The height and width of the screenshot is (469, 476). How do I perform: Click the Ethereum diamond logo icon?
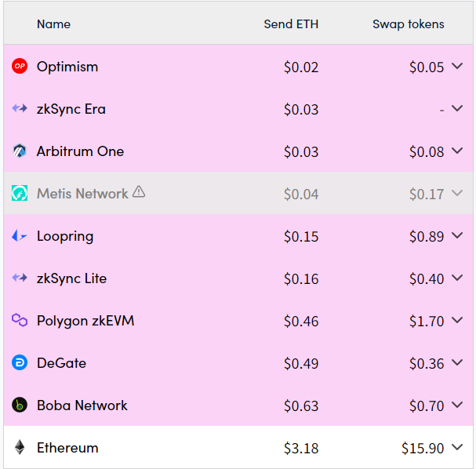pyautogui.click(x=20, y=447)
